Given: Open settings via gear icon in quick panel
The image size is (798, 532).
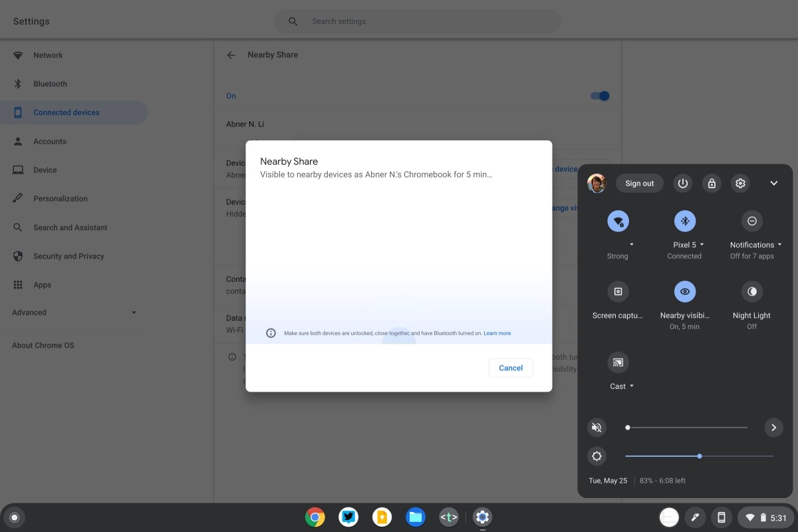Looking at the screenshot, I should 740,184.
